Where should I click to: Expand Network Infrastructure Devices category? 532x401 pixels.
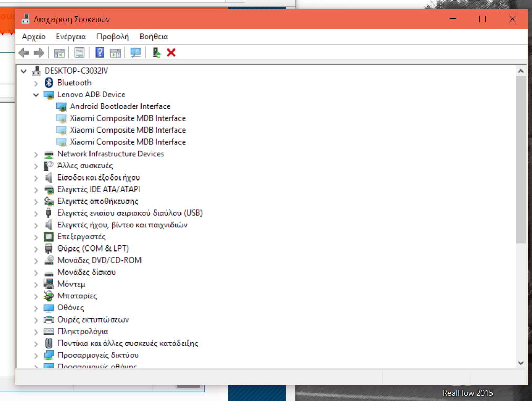36,154
